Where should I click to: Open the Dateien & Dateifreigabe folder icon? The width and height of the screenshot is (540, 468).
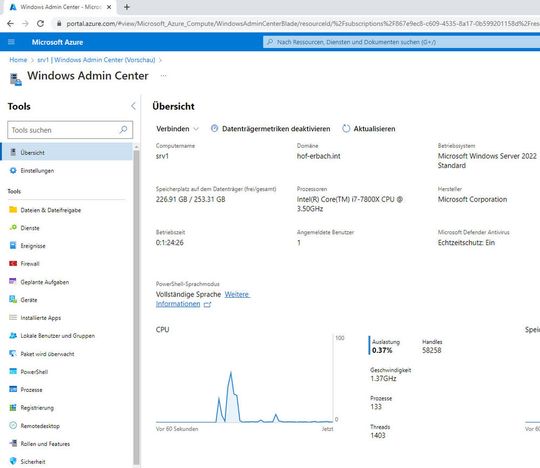point(13,210)
